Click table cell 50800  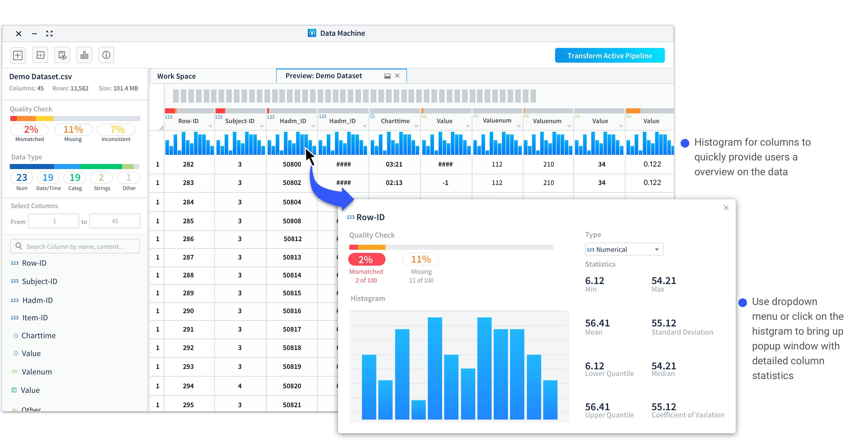292,164
